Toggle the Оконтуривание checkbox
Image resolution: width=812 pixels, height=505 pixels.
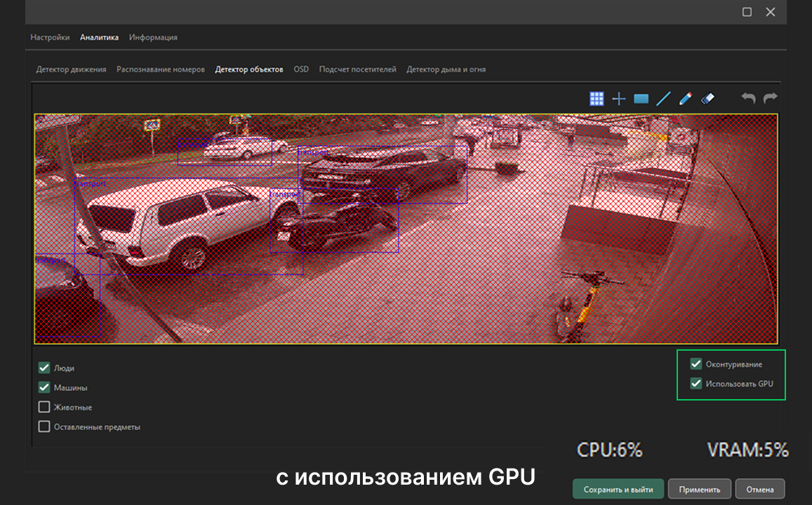click(x=696, y=364)
